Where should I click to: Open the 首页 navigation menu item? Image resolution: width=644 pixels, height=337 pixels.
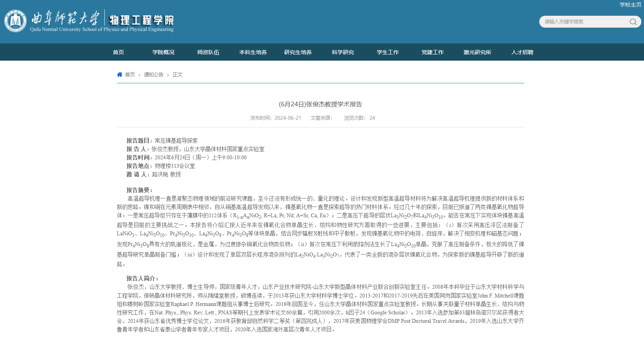pos(119,52)
